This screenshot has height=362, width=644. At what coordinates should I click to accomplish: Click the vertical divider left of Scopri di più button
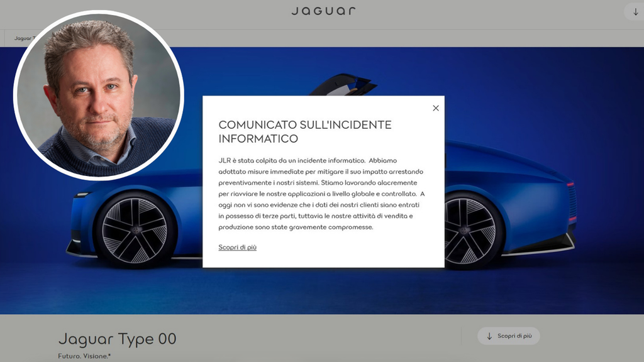461,336
